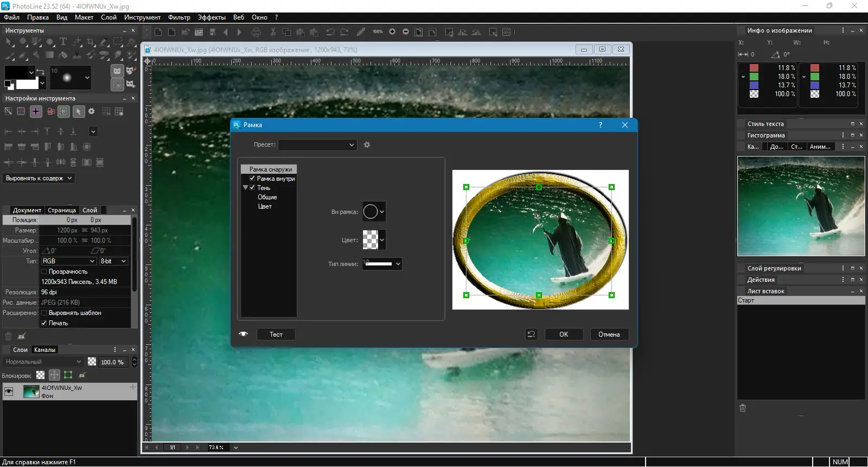Image resolution: width=868 pixels, height=467 pixels.
Task: Toggle the transparency lock checkerboard in Блокировк row
Action: point(41,375)
